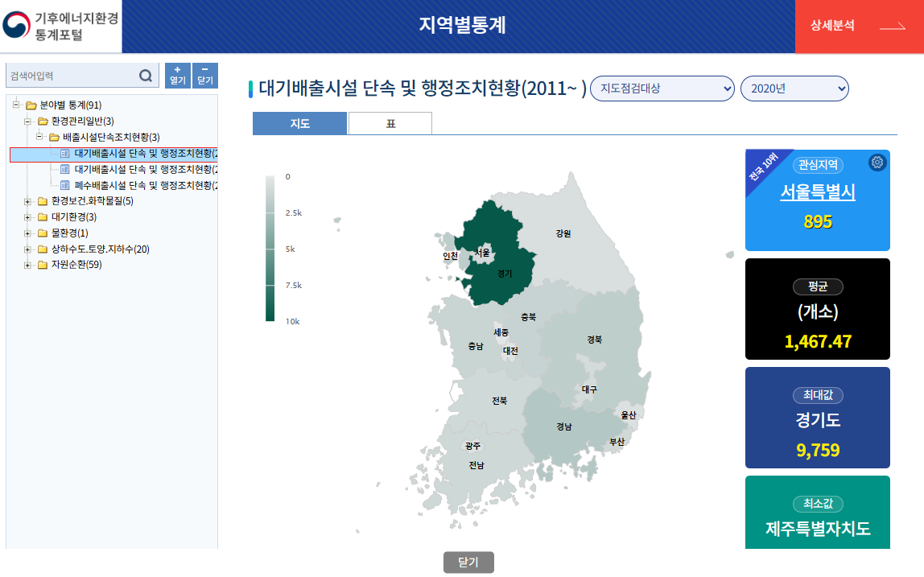This screenshot has height=577, width=924.
Task: Select the 지도 tab
Action: (x=299, y=123)
